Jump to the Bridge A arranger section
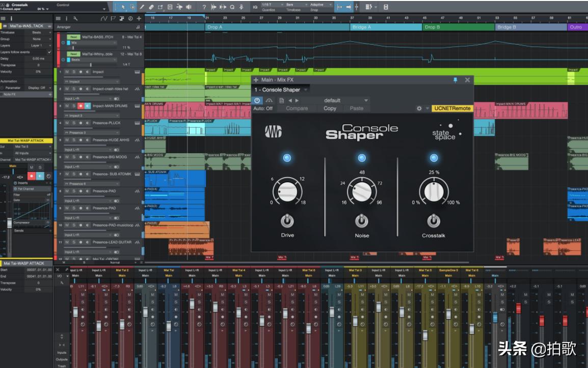Viewport: 588px width, 368px height. (361, 27)
